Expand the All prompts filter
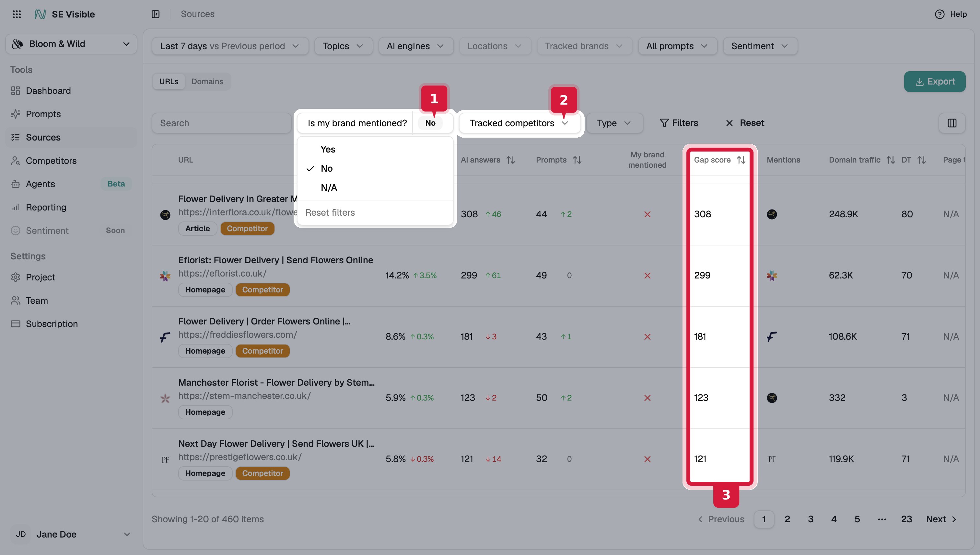Image resolution: width=980 pixels, height=555 pixels. (x=678, y=46)
